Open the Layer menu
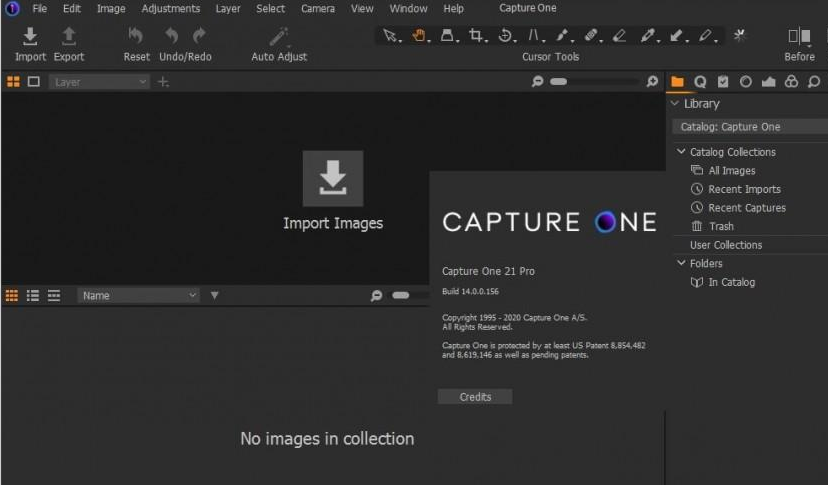The image size is (828, 485). [x=228, y=8]
